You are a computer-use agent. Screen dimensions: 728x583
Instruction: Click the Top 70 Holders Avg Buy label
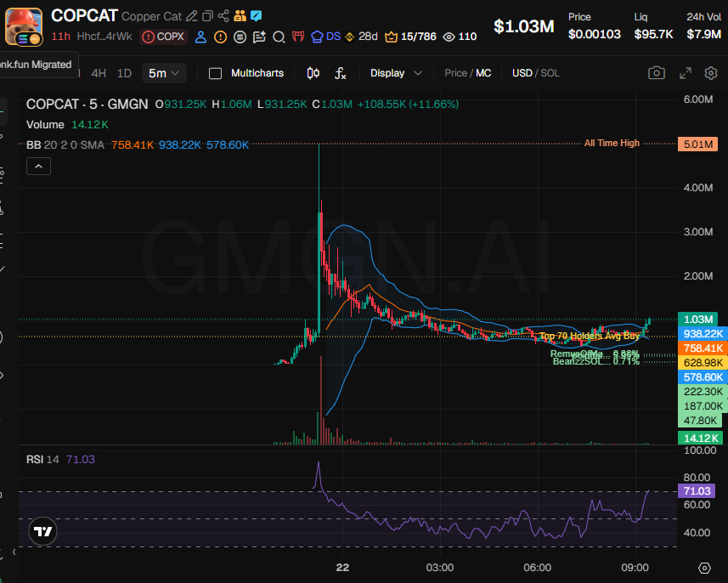tap(590, 336)
